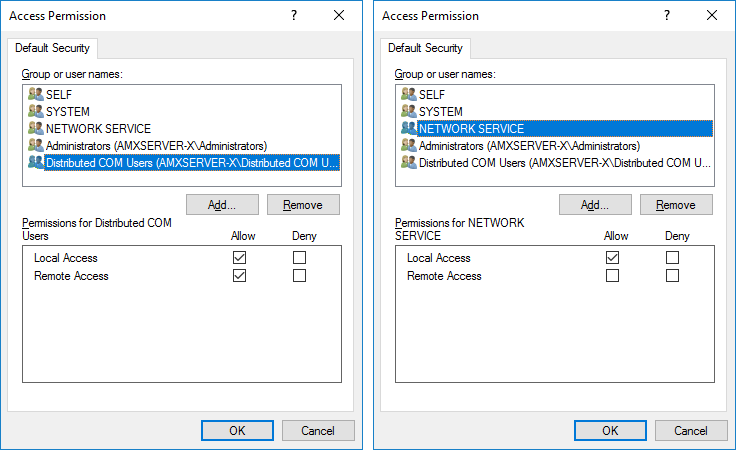
Task: Confirm the right dialog with OK
Action: [610, 430]
